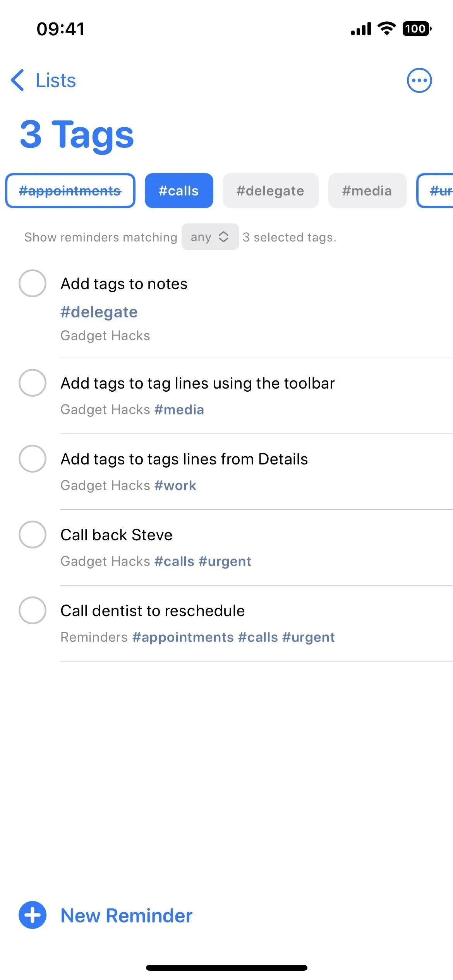Tap the back chevron arrow icon
Viewport: 453px width, 980px height.
(17, 81)
